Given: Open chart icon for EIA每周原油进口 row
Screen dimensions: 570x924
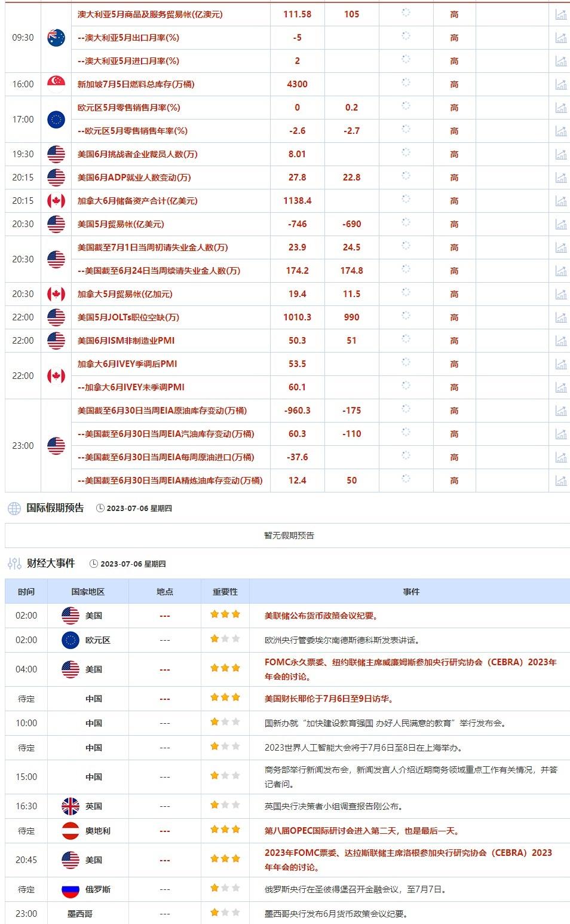Looking at the screenshot, I should 561,457.
